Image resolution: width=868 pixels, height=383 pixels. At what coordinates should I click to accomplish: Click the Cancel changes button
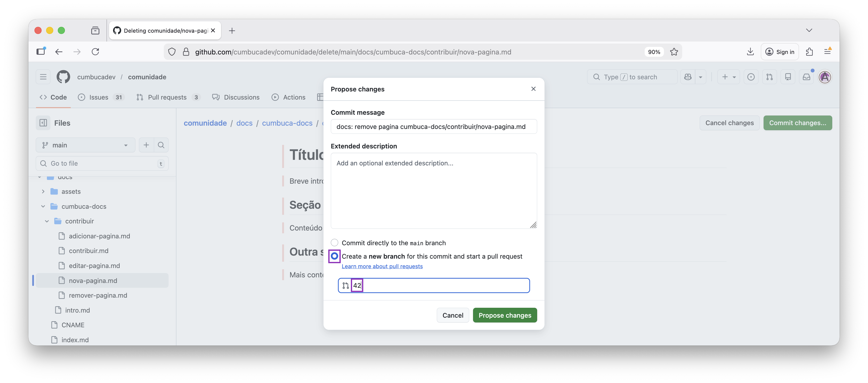click(x=730, y=123)
